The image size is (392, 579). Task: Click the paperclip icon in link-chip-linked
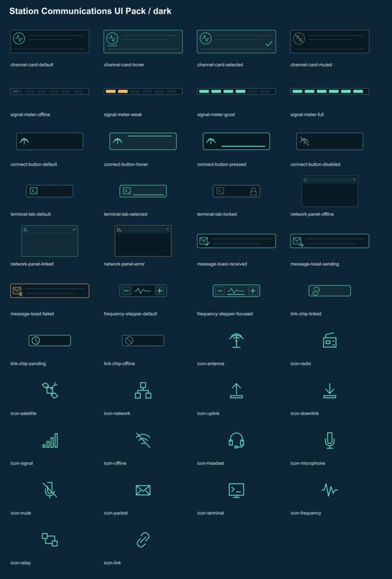[x=316, y=291]
